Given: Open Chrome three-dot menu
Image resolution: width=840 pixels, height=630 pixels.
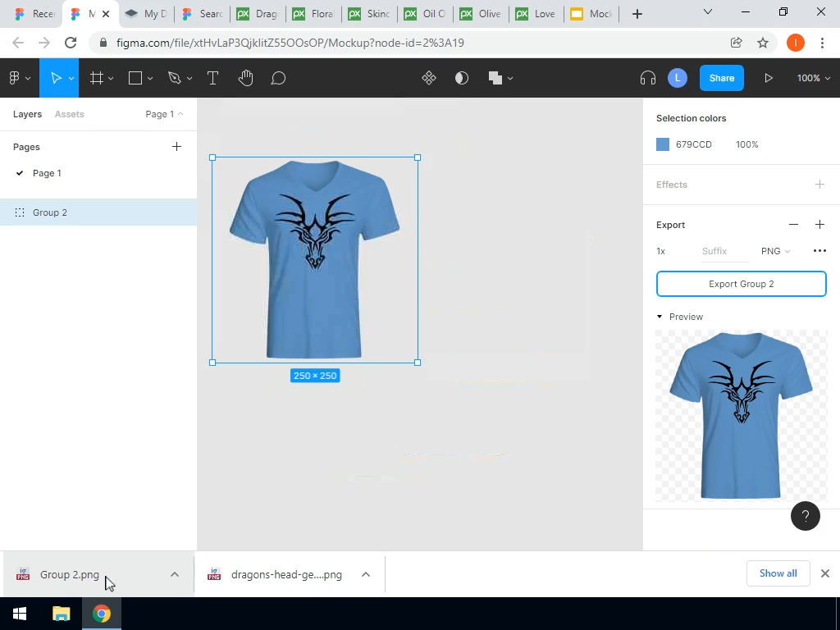Looking at the screenshot, I should coord(822,43).
